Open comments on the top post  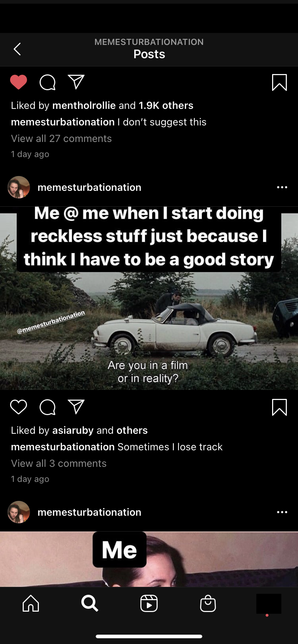pos(48,82)
